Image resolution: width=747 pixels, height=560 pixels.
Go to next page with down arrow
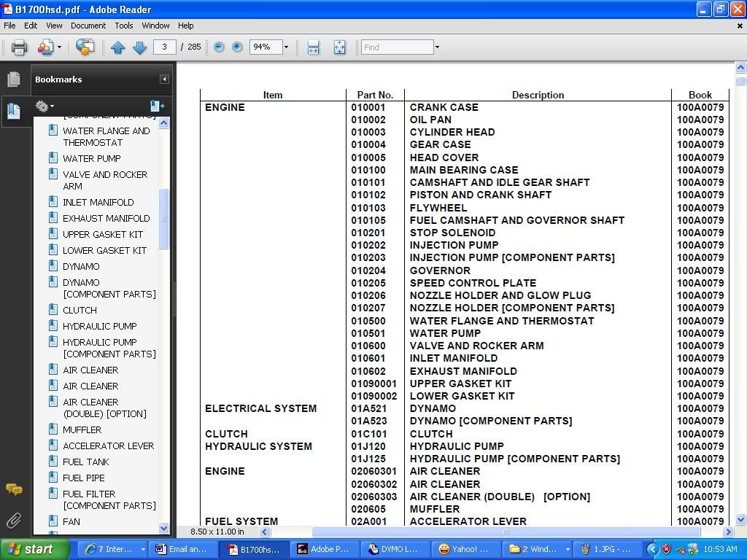click(139, 47)
